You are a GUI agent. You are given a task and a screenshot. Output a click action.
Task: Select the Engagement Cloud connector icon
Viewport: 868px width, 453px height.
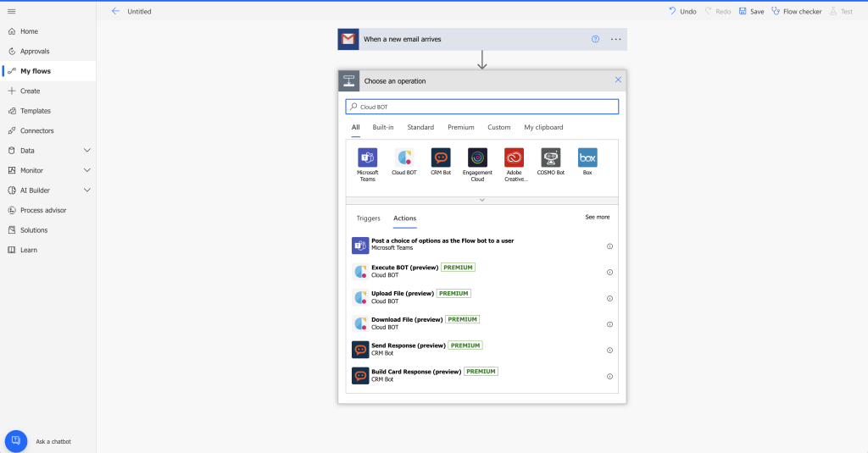477,157
